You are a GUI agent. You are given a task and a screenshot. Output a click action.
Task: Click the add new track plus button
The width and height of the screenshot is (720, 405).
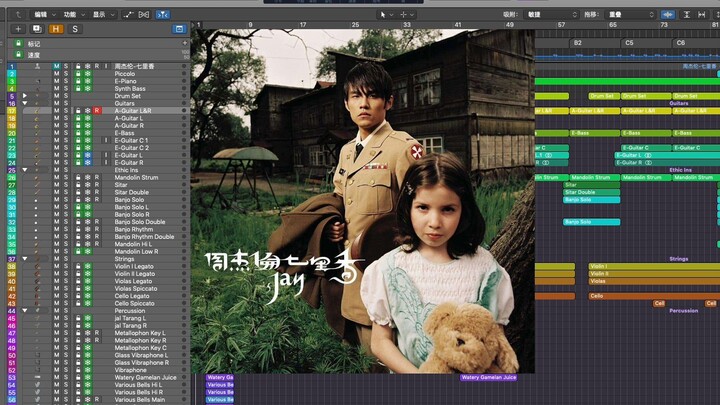click(x=18, y=29)
